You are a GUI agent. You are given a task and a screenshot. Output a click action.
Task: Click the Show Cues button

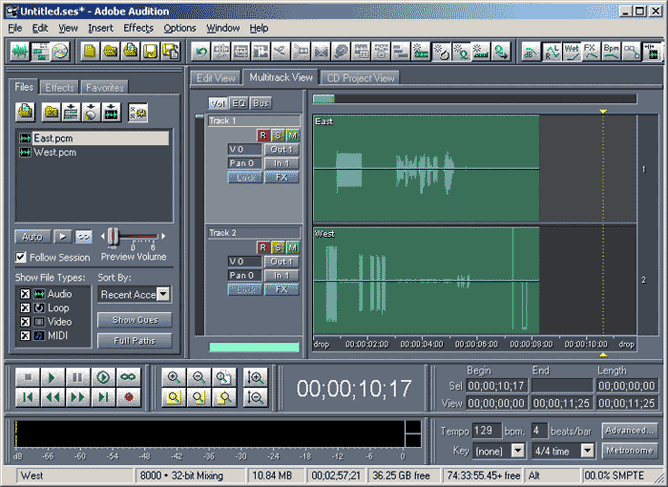click(x=135, y=320)
